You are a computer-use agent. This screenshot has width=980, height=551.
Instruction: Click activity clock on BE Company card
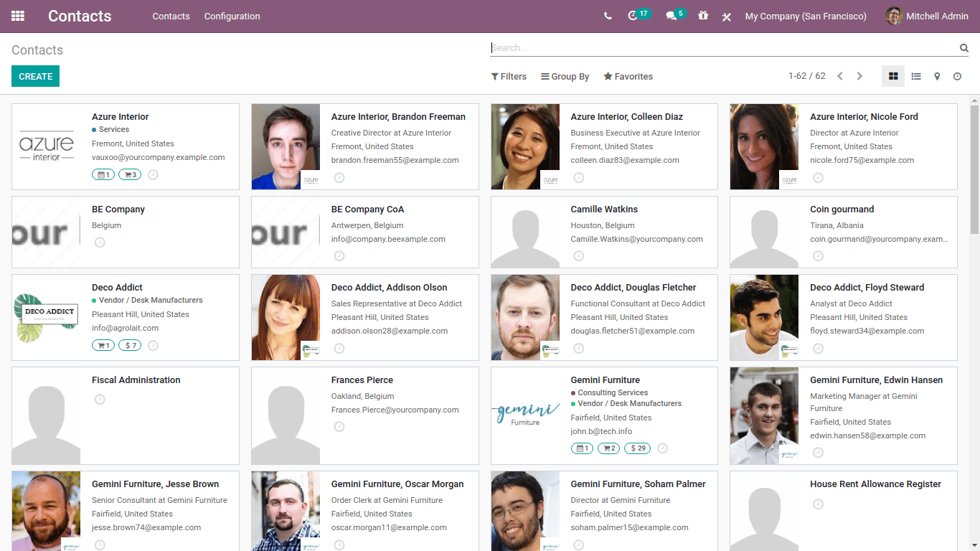click(x=100, y=242)
